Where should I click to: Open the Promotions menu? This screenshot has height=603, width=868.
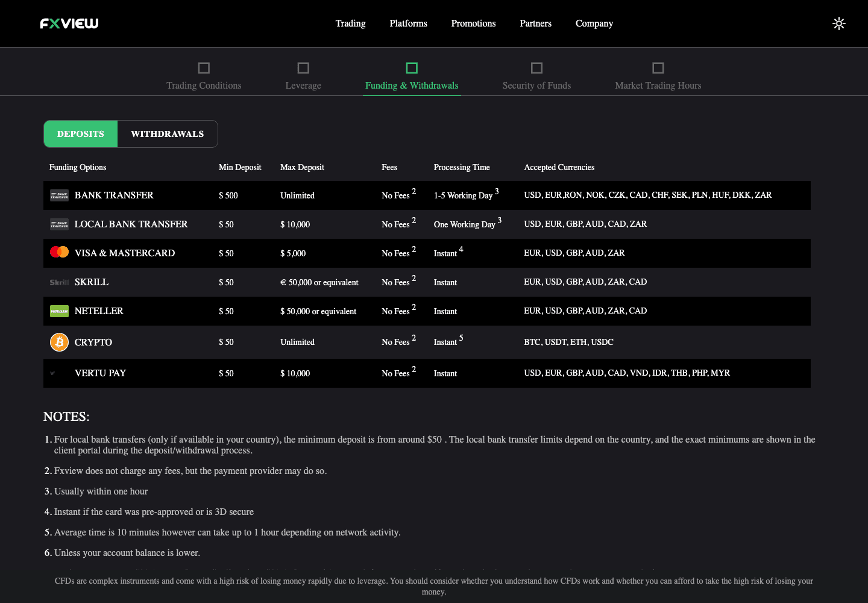[x=474, y=24]
